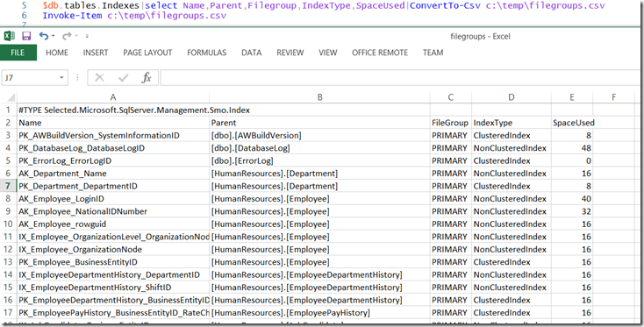Open Insert Function fx dialog

[x=147, y=77]
